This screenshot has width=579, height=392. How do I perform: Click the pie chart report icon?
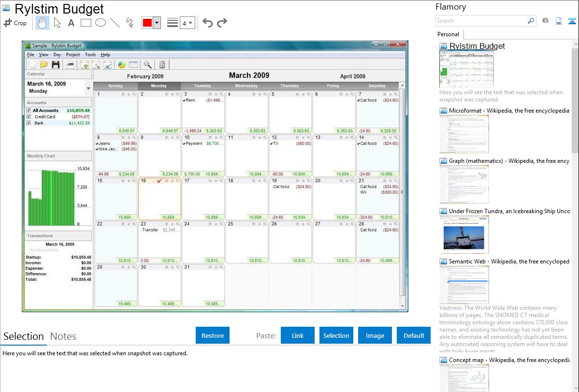click(121, 65)
